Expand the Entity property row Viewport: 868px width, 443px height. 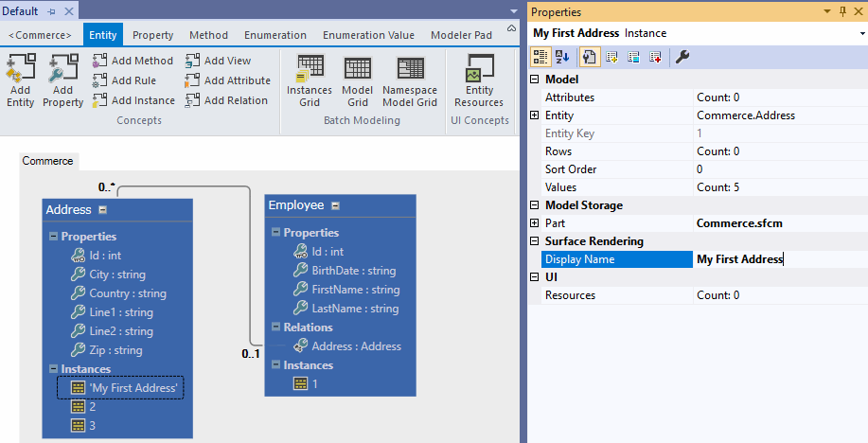click(535, 115)
